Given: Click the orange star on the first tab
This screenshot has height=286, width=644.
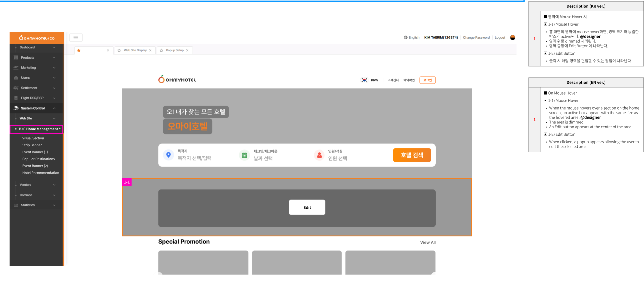Looking at the screenshot, I should click(79, 50).
